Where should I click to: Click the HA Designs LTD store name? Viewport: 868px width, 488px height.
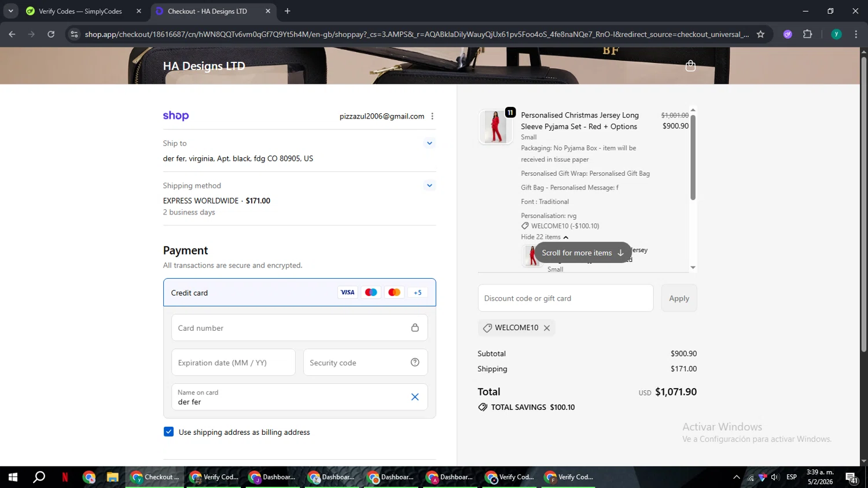[204, 66]
